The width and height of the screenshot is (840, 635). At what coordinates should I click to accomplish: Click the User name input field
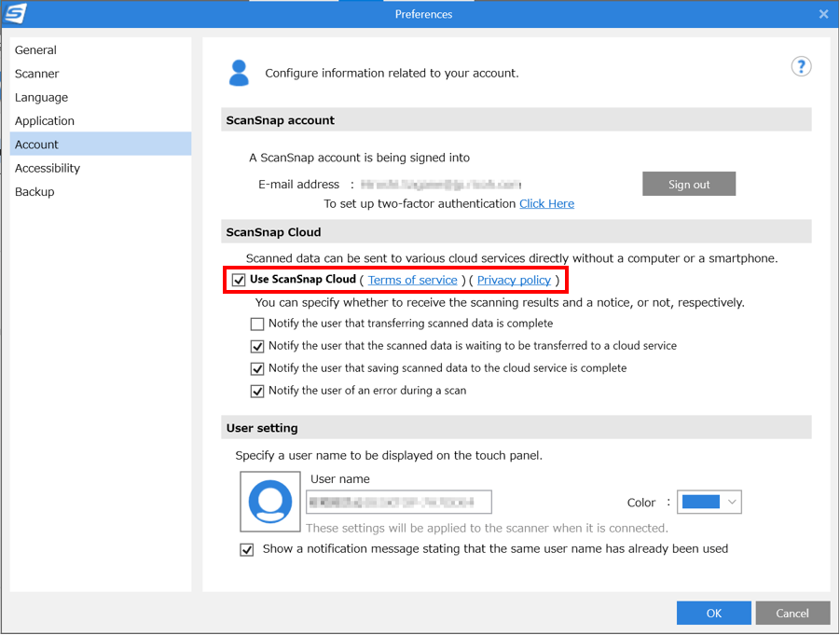[x=399, y=502]
